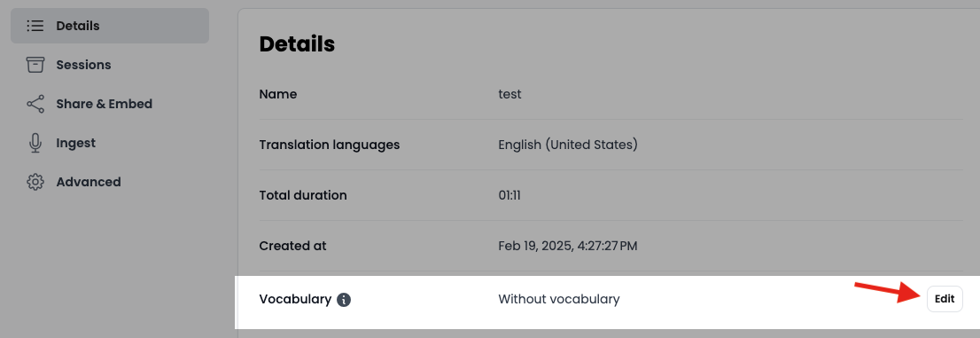Click the name value 'test'
This screenshot has height=338, width=980.
tap(509, 94)
